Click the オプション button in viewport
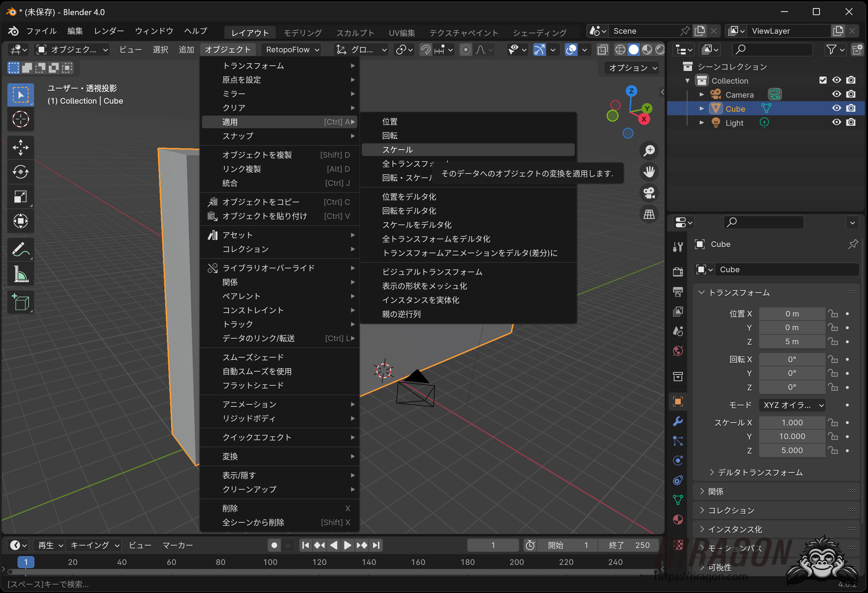 click(632, 68)
